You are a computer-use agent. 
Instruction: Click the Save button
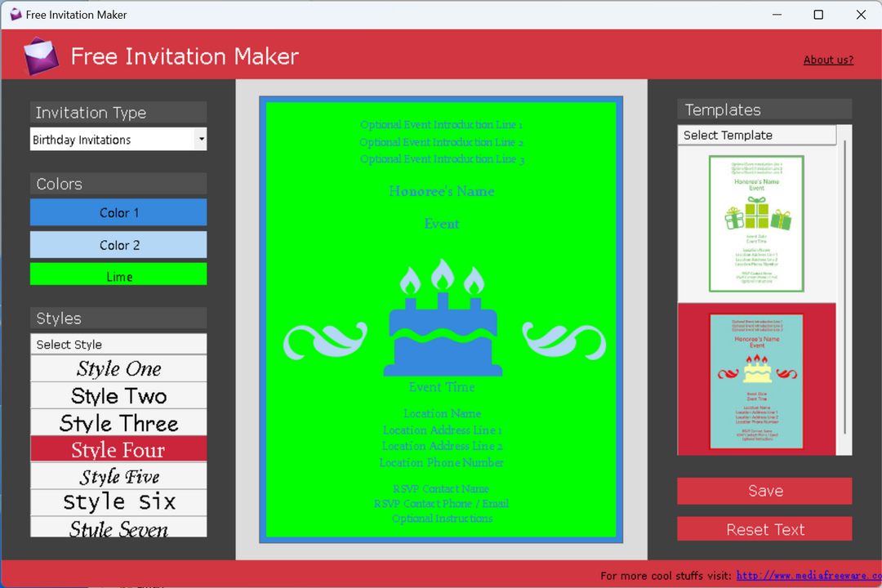click(x=764, y=490)
